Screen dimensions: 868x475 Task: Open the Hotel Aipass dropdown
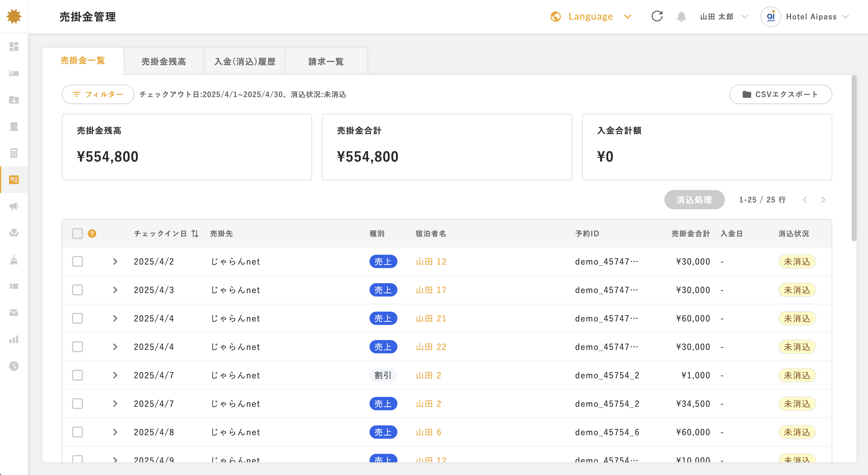[x=817, y=17]
